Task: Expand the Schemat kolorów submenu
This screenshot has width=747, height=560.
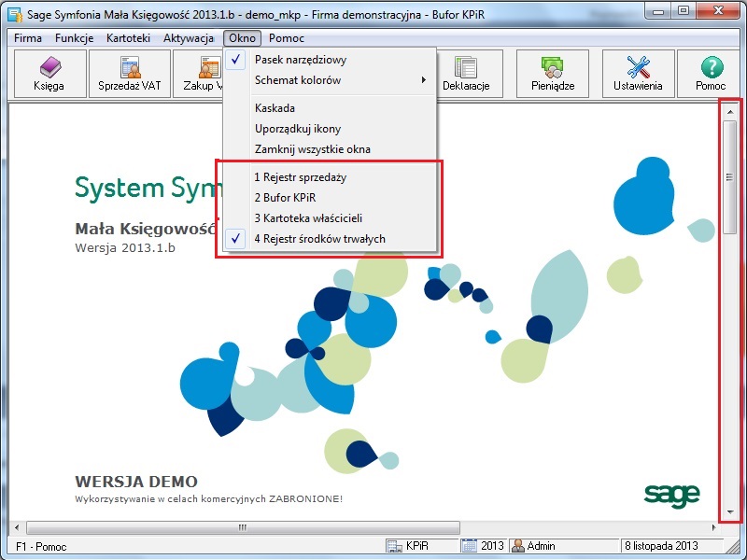Action: 330,80
